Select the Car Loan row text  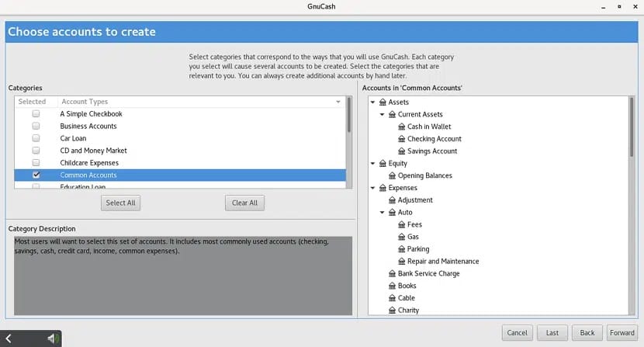click(x=73, y=138)
